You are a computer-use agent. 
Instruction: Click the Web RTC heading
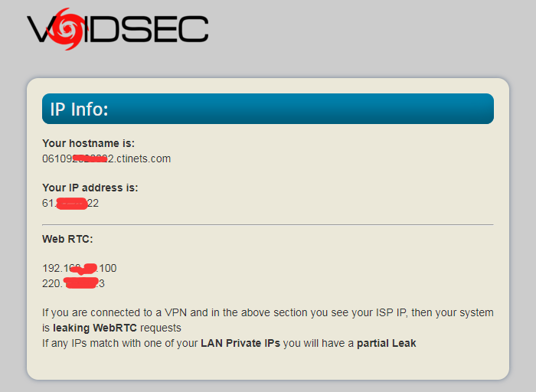pos(67,239)
